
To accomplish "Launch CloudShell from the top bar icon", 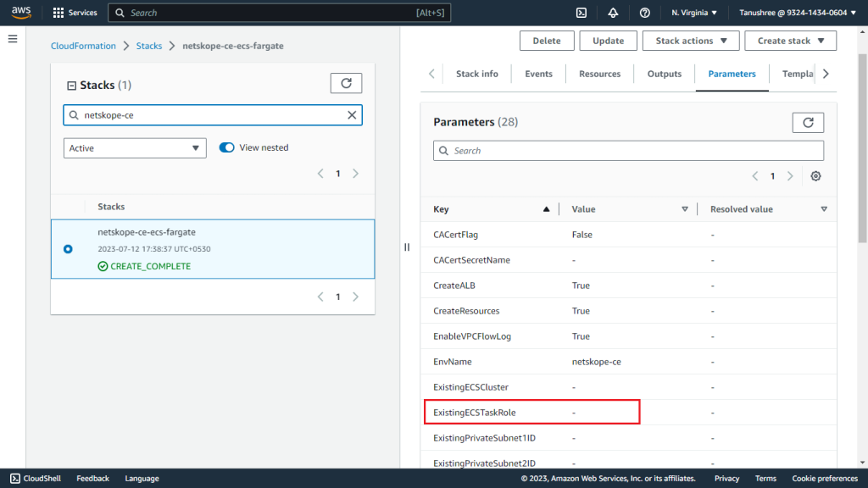I will [x=581, y=12].
